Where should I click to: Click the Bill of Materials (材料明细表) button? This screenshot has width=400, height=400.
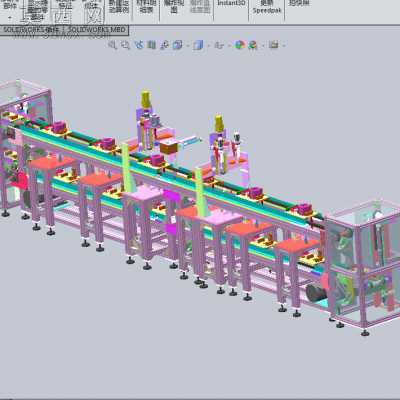click(146, 7)
